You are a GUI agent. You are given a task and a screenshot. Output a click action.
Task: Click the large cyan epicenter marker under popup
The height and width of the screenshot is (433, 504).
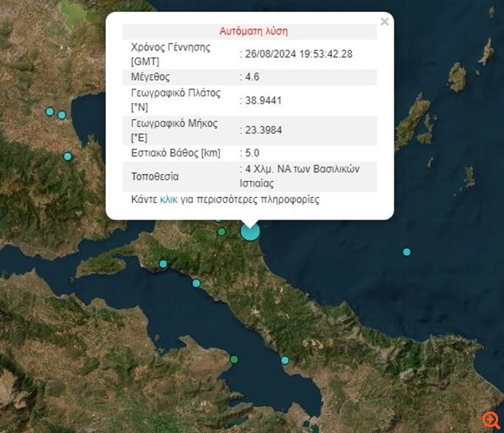(x=251, y=232)
